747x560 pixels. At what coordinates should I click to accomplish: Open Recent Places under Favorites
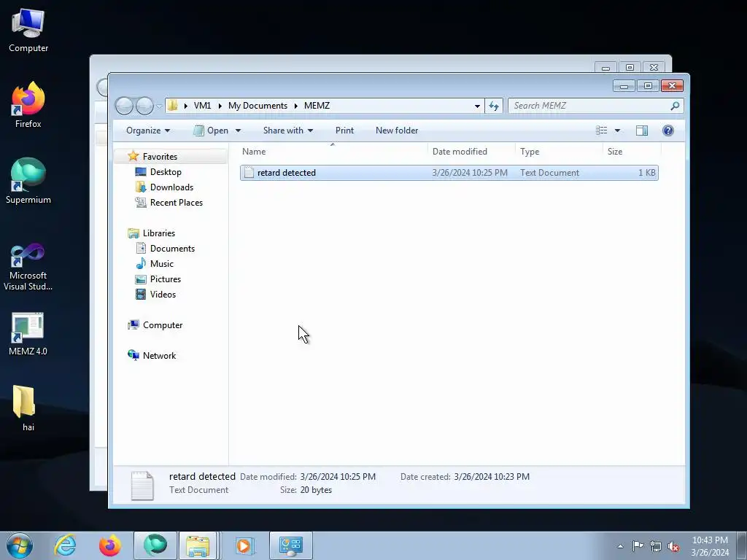177,203
